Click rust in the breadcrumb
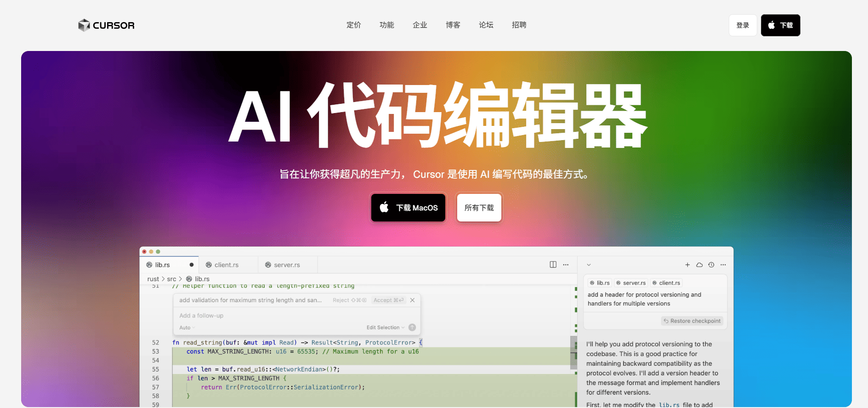The image size is (868, 408). 153,279
